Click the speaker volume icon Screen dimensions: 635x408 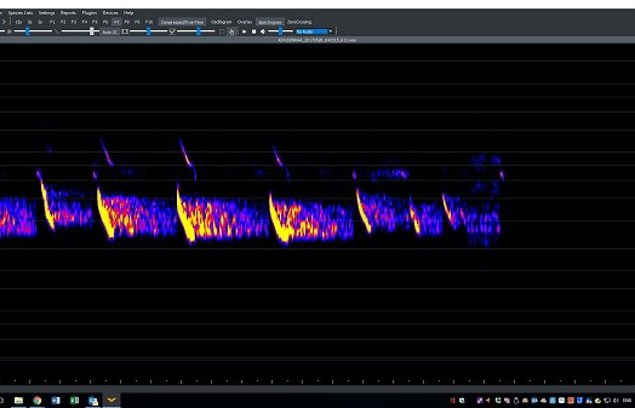coord(263,31)
